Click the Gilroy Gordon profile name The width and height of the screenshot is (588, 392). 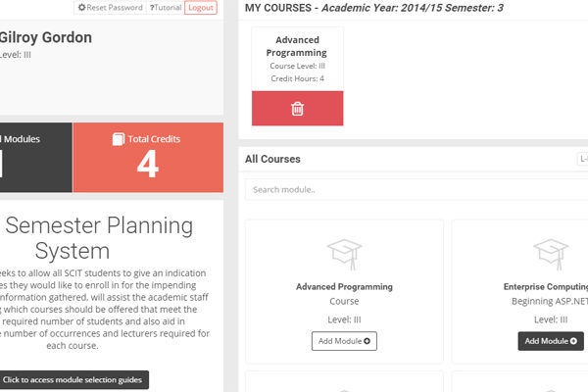click(45, 38)
